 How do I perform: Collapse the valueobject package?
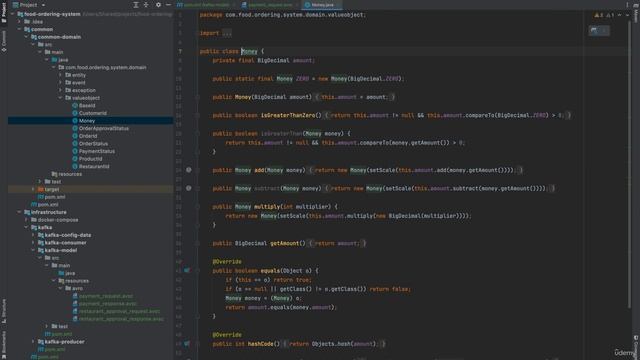(x=60, y=98)
